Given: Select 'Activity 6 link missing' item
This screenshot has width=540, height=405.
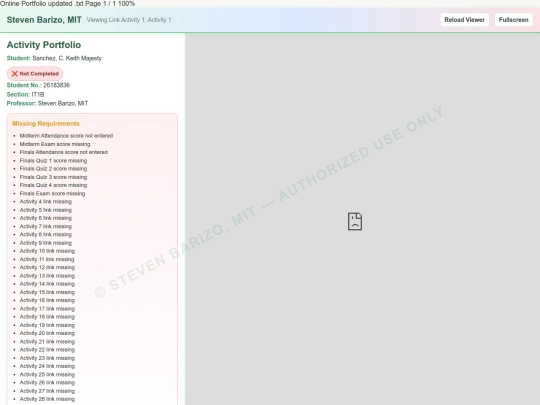Looking at the screenshot, I should click(x=46, y=218).
